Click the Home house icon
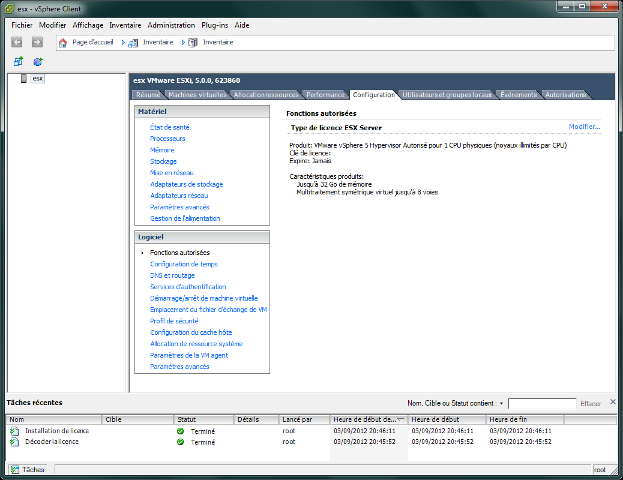The image size is (623, 480). click(x=63, y=43)
